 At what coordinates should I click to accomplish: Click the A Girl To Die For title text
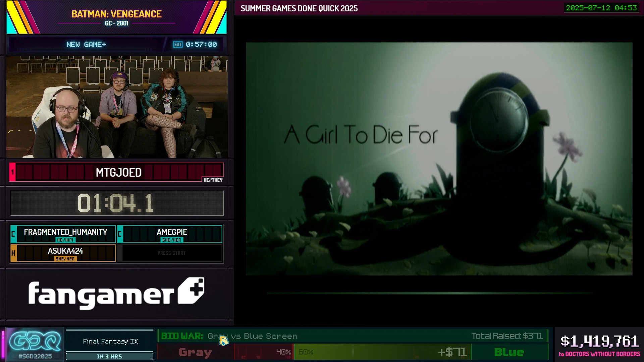pos(361,135)
